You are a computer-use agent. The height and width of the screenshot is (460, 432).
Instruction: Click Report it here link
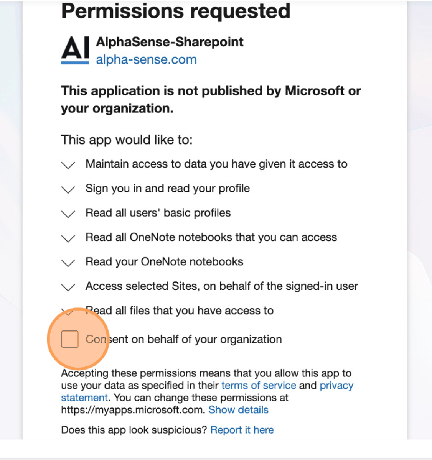click(x=242, y=430)
